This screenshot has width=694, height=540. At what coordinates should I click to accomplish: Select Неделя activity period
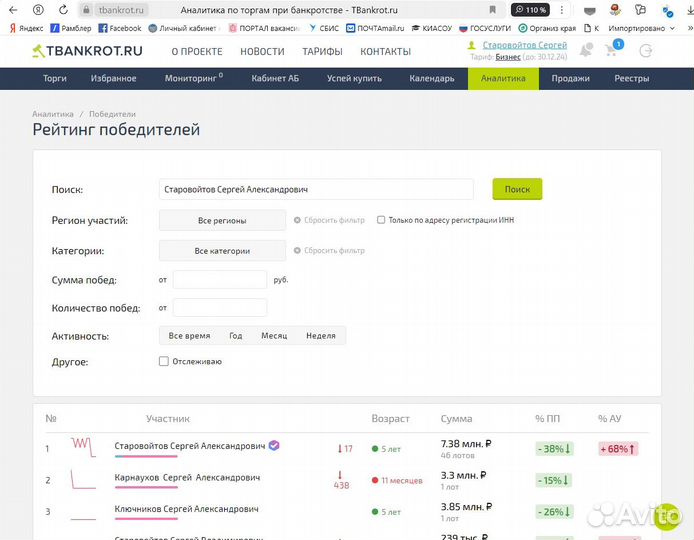click(321, 336)
